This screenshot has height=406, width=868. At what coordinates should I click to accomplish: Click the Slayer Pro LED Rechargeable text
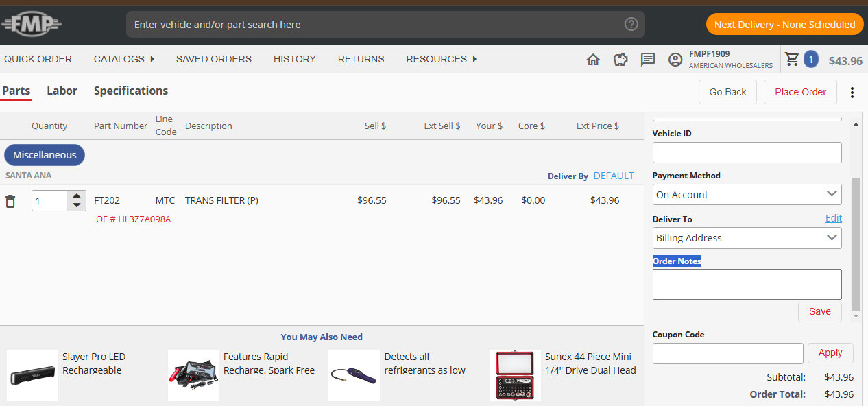pyautogui.click(x=94, y=363)
